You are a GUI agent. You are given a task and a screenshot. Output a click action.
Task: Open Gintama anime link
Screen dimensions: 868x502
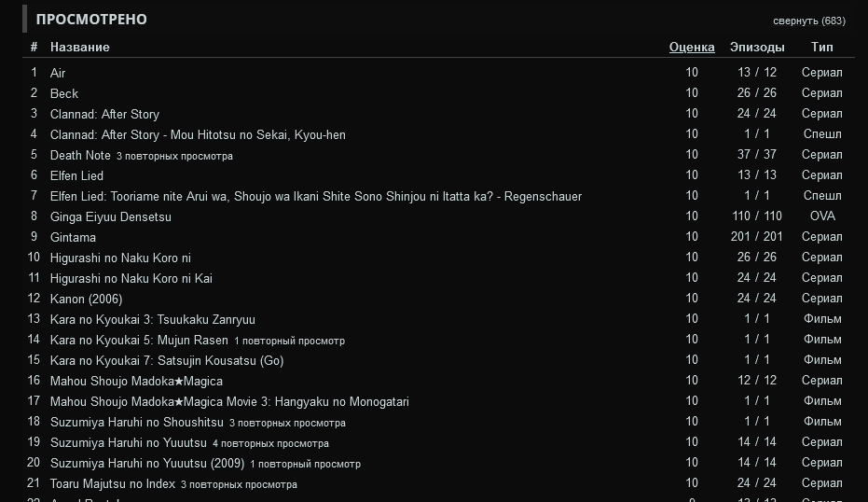coord(73,237)
